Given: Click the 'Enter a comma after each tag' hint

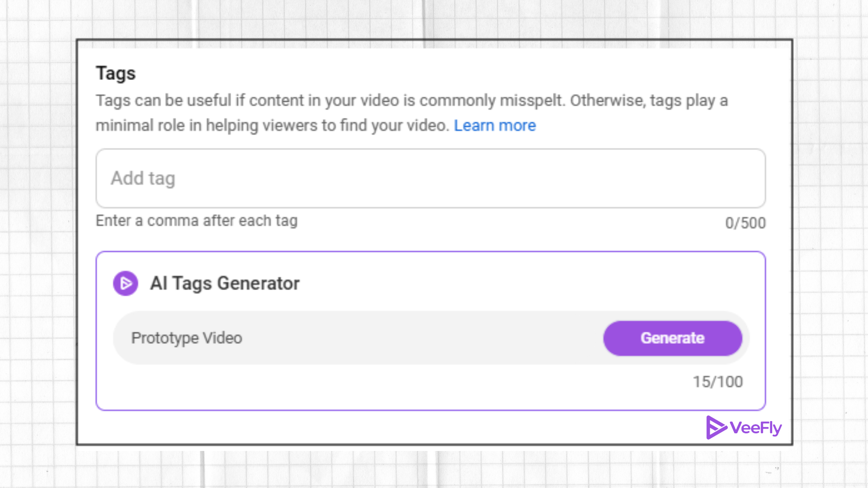Looking at the screenshot, I should coord(197,221).
